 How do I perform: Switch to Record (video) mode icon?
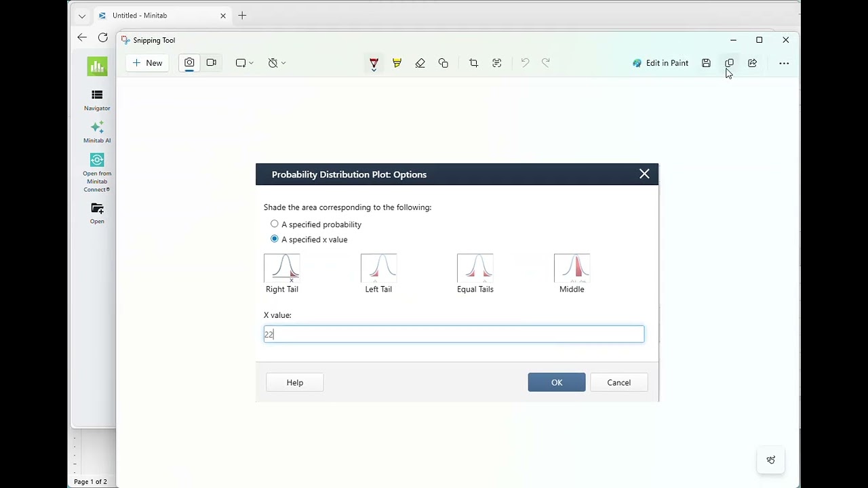coord(211,63)
